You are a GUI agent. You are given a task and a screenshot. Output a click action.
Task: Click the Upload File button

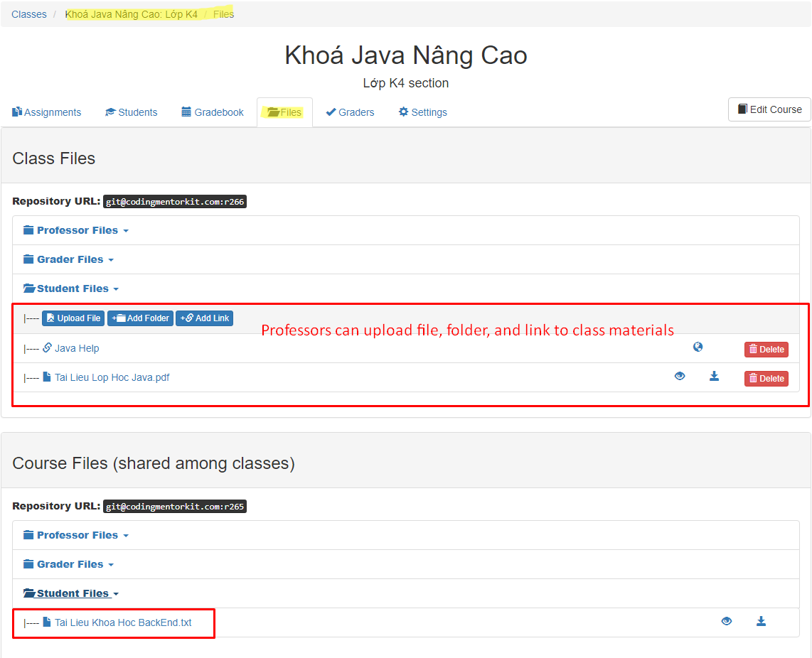click(73, 318)
